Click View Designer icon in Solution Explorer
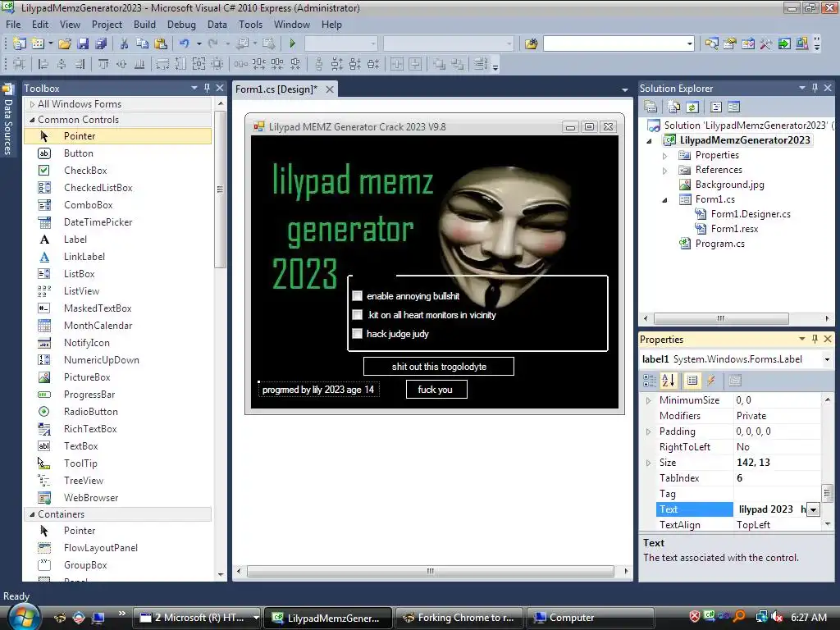 (x=734, y=107)
